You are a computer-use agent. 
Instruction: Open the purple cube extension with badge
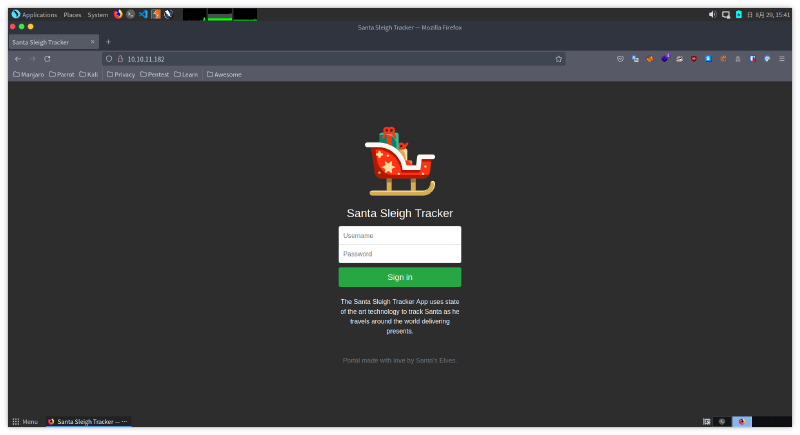click(x=665, y=59)
